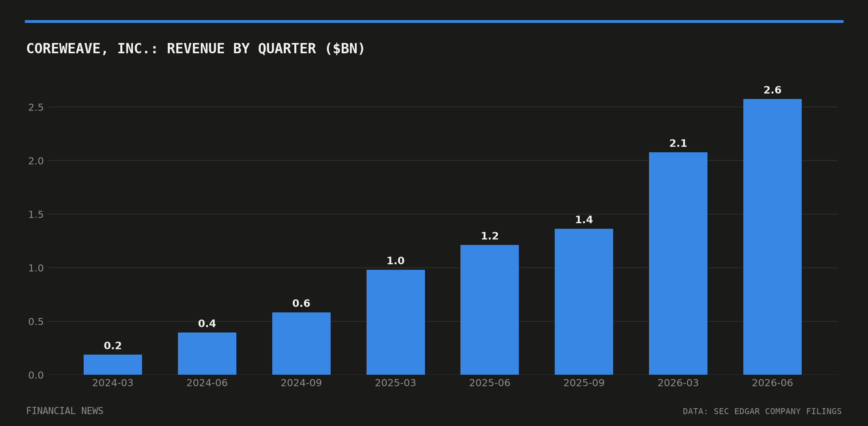Select the 2026-06 revenue bar
868x426 pixels.
(x=773, y=237)
